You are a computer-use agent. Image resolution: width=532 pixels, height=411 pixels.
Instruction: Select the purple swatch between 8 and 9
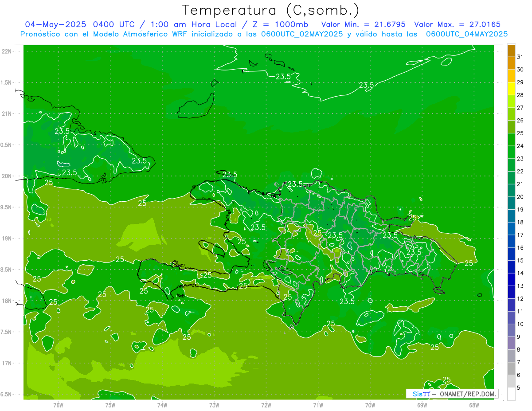tap(511, 343)
